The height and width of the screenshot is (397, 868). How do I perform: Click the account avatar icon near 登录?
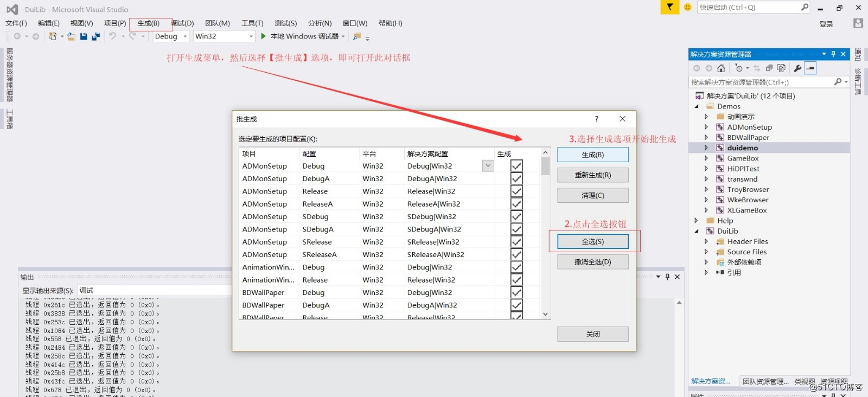tap(858, 23)
